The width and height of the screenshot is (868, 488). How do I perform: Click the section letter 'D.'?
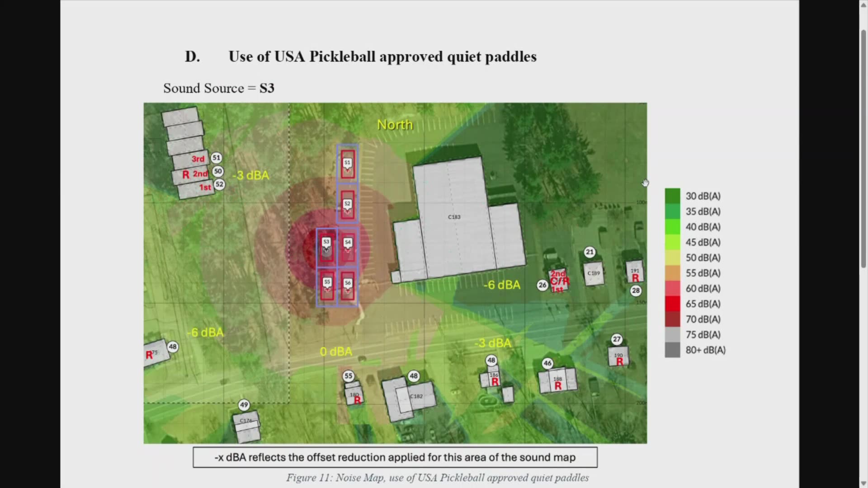point(192,56)
